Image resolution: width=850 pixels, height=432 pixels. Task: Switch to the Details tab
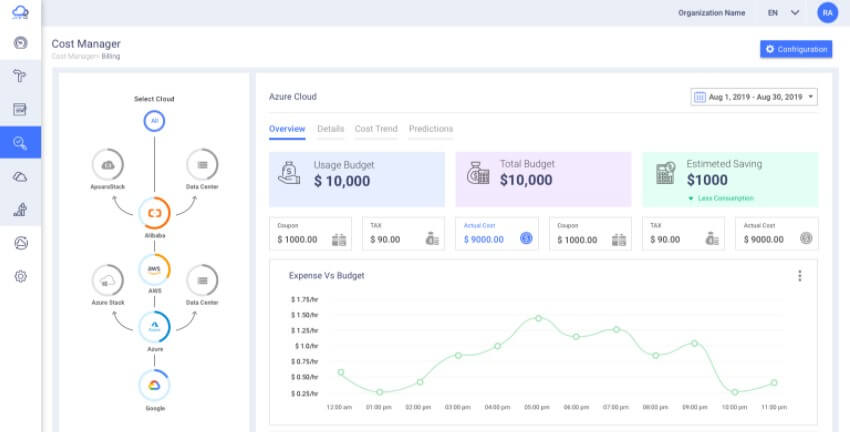[331, 129]
